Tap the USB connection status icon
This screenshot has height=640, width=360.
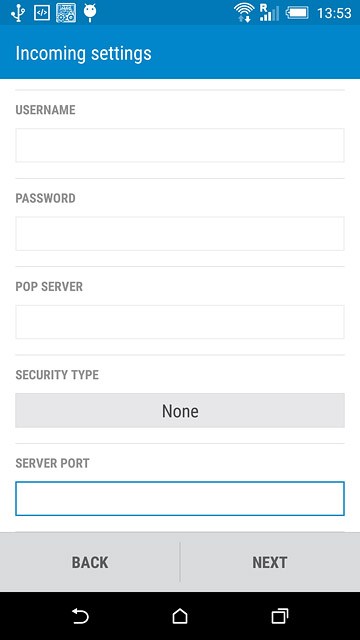tap(18, 13)
